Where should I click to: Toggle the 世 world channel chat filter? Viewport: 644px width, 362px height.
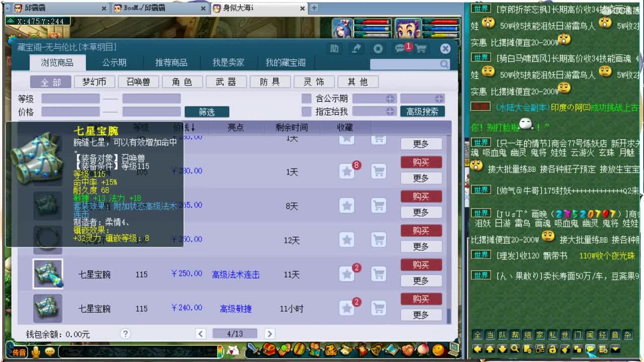565,335
